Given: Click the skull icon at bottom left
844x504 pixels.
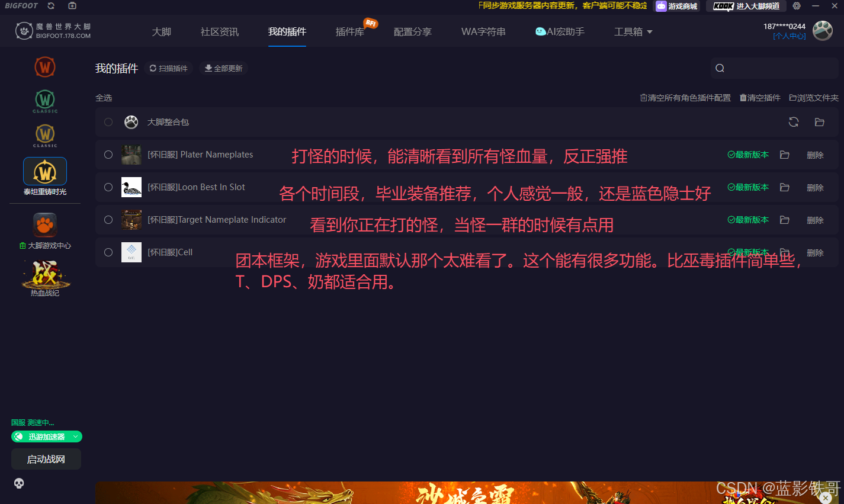Looking at the screenshot, I should click(19, 483).
